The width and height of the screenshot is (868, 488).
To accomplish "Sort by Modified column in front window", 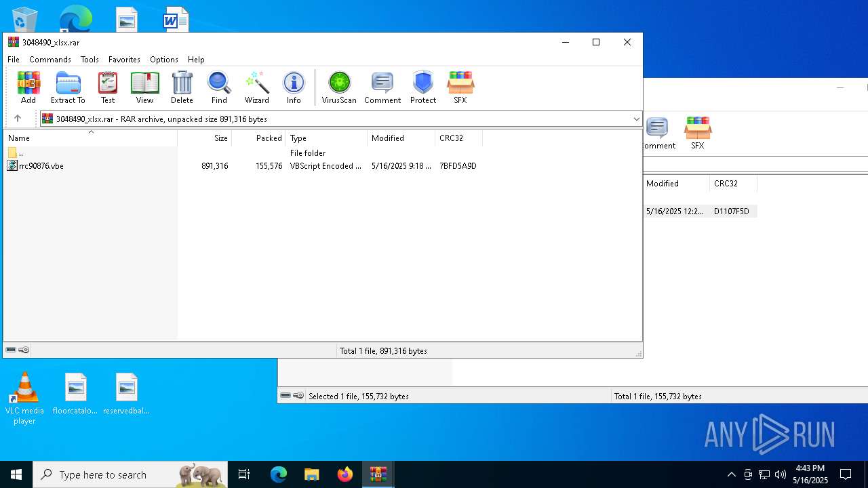I will (401, 138).
